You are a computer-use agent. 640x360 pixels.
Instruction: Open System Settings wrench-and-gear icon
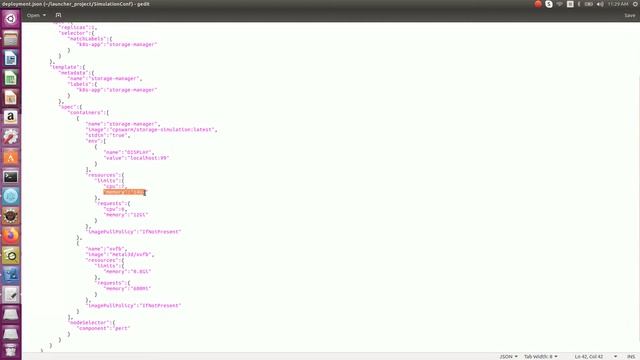[x=11, y=137]
